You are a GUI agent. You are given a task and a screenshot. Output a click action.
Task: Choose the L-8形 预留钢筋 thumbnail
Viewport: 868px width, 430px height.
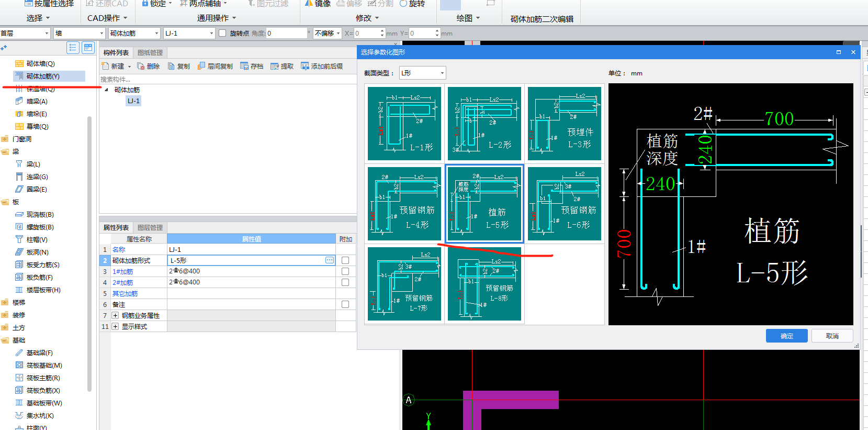point(484,284)
